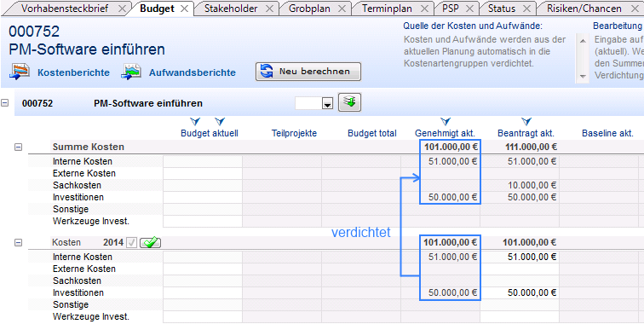Click Budget aktuell field for 2014 Investitionen
Viewport: 644px width, 324px height.
click(203, 293)
